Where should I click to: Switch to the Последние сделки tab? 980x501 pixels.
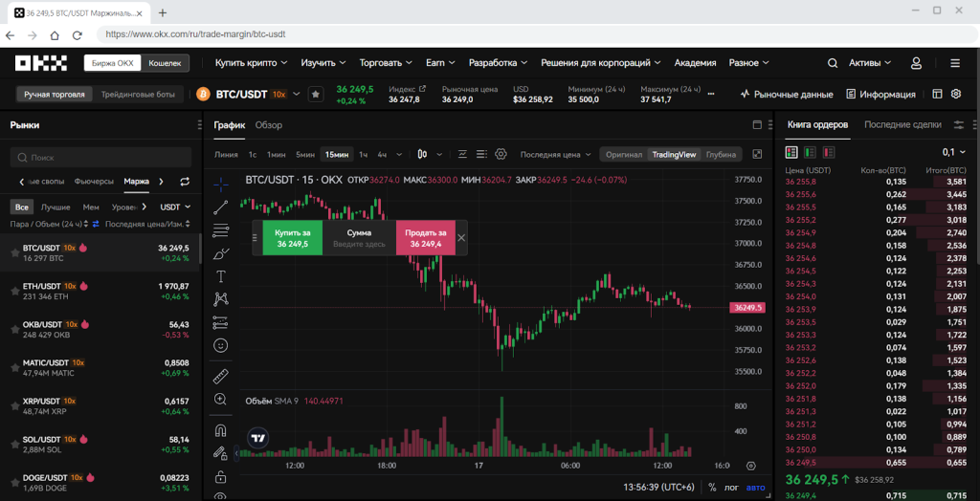click(902, 125)
